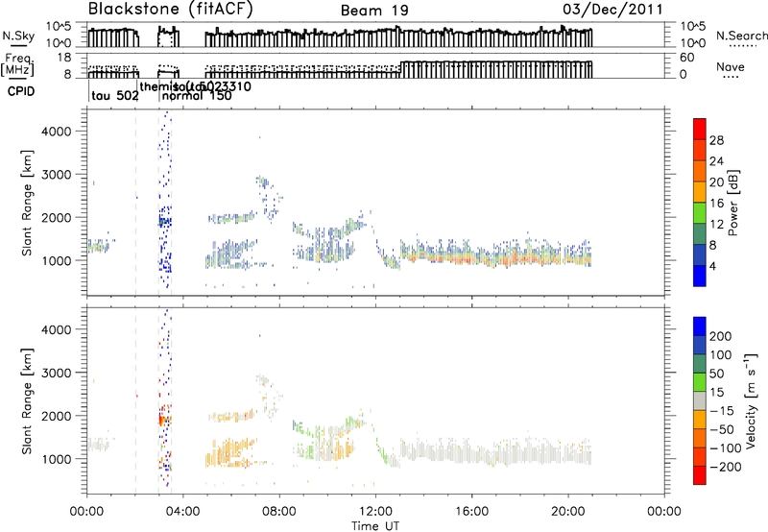Click the '60' Nave scale value
Screen dimensions: 768x532
[687, 58]
